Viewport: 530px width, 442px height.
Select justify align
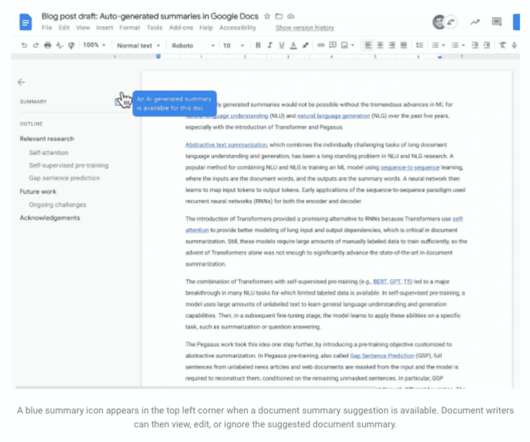coord(404,45)
